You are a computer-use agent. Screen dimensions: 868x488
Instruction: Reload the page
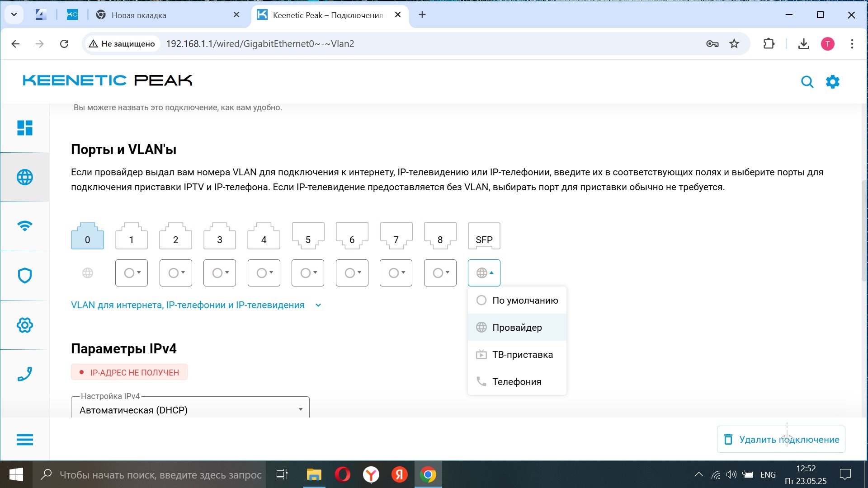tap(64, 44)
